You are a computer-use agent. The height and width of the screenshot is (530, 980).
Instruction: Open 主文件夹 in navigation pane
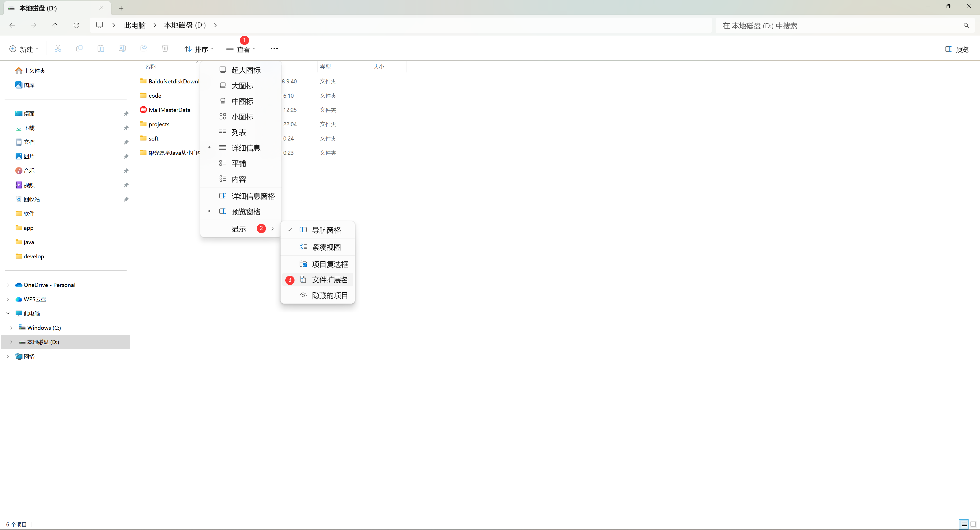pos(30,71)
